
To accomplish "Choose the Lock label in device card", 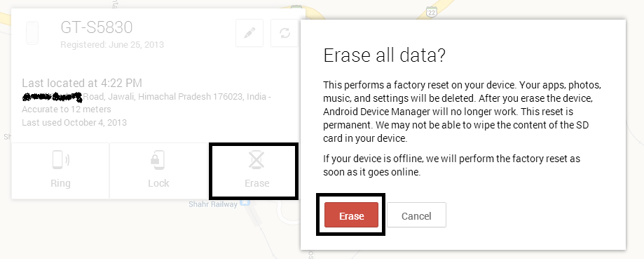I will [158, 183].
